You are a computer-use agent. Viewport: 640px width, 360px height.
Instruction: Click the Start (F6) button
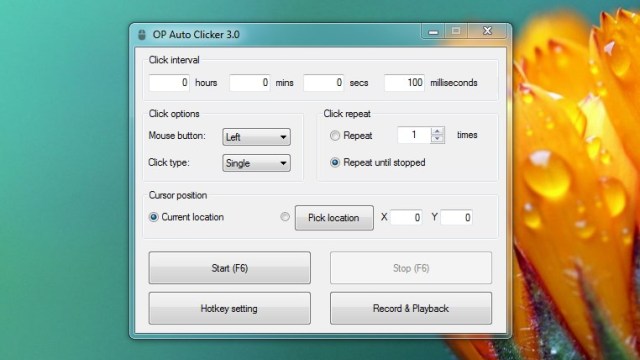pyautogui.click(x=229, y=268)
